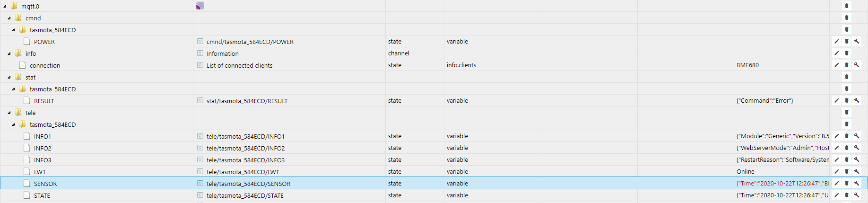The height and width of the screenshot is (203, 868).
Task: Select the INFO2 tree item
Action: 43,149
